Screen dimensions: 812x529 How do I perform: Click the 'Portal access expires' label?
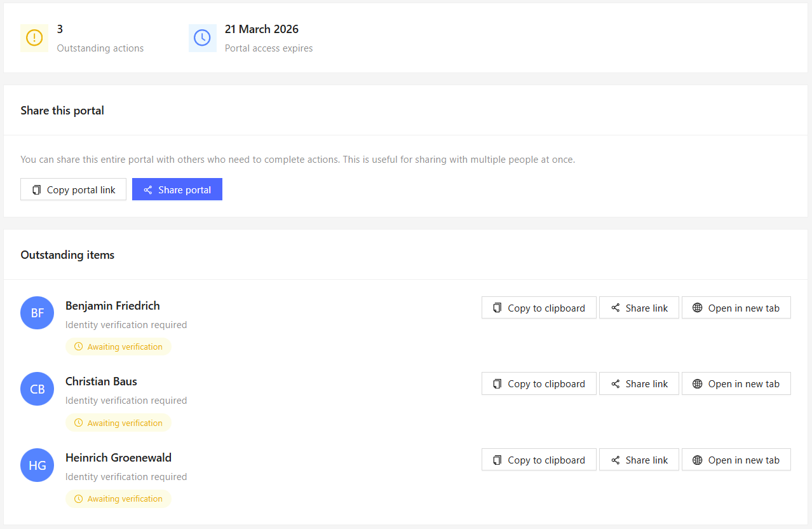pyautogui.click(x=269, y=48)
